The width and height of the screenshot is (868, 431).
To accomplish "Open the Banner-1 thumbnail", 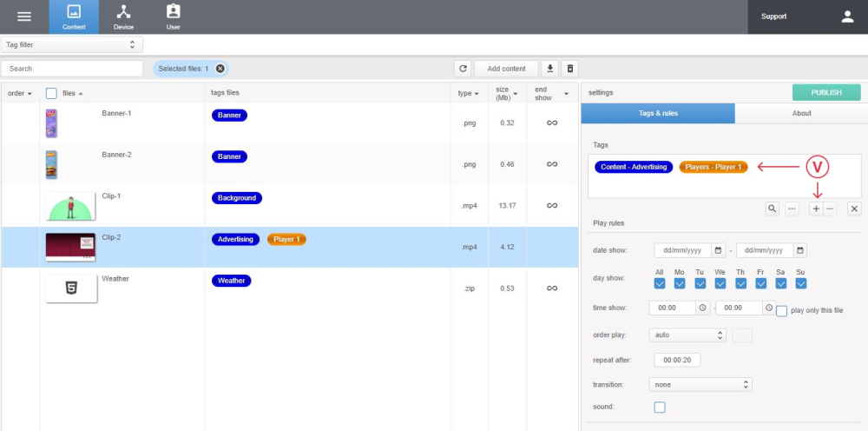I will [51, 123].
